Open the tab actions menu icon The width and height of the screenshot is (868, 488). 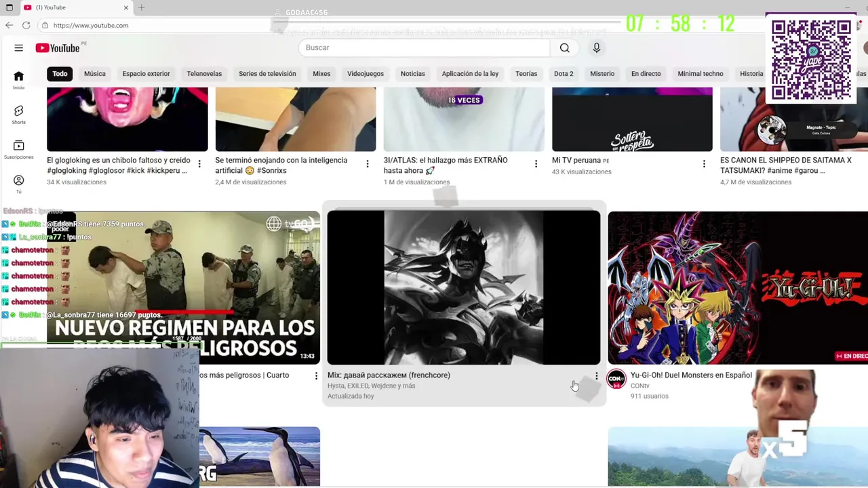point(9,7)
